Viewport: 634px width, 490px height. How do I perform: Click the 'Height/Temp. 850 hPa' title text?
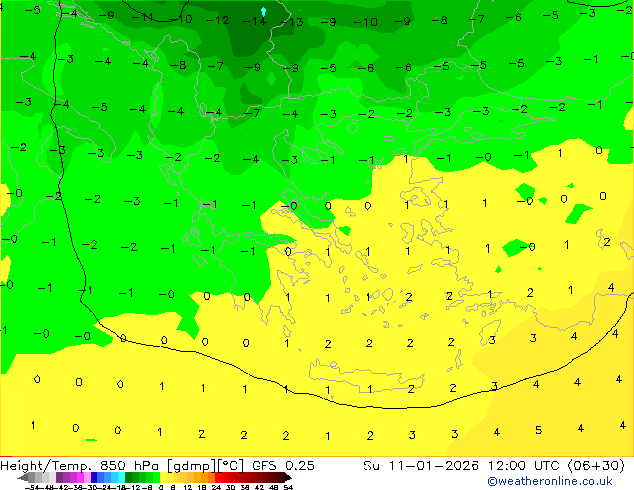click(x=81, y=466)
